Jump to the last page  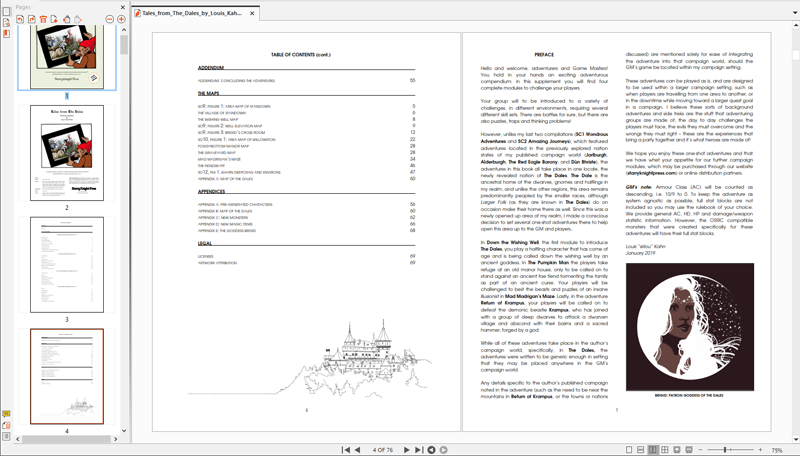coord(419,450)
